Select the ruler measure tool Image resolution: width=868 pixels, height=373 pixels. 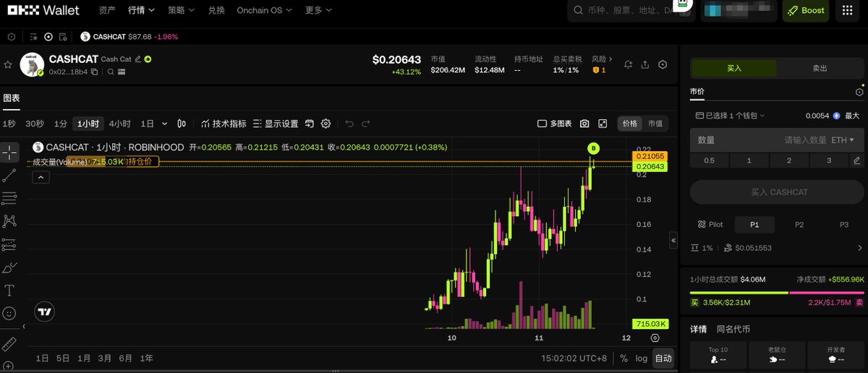(9, 344)
